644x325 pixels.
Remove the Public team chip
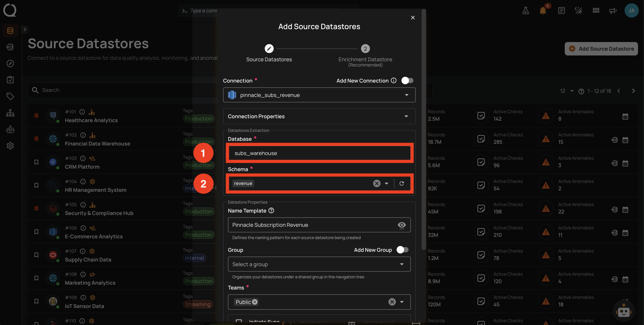pyautogui.click(x=255, y=302)
